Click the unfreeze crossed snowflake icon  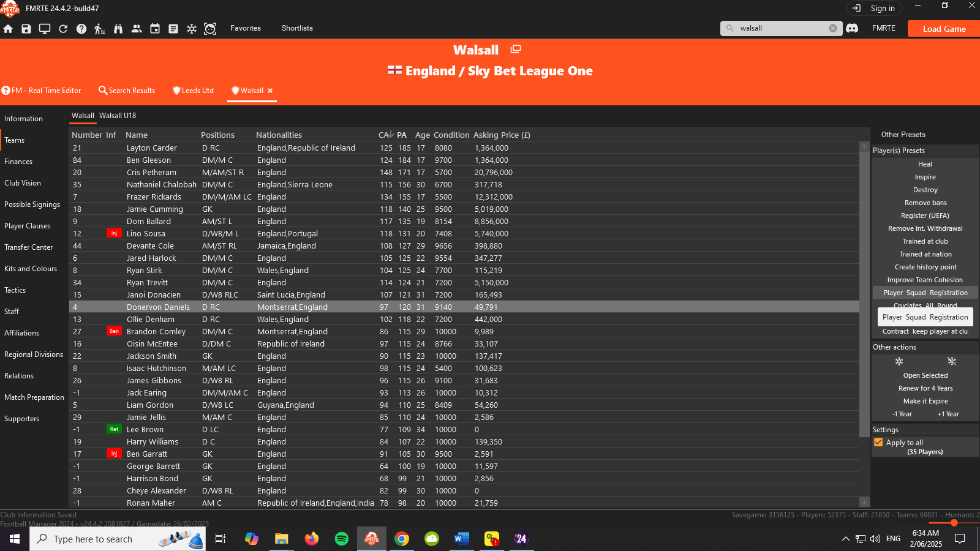(951, 362)
